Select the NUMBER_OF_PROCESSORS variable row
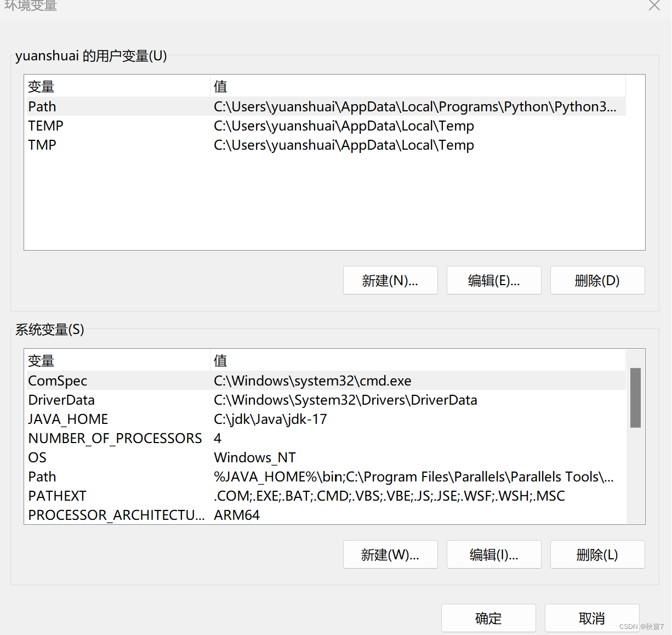 pyautogui.click(x=326, y=438)
